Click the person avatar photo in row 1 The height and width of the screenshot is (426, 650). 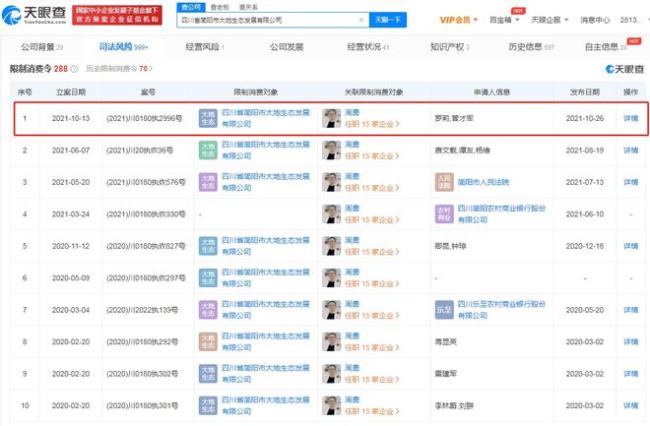332,118
